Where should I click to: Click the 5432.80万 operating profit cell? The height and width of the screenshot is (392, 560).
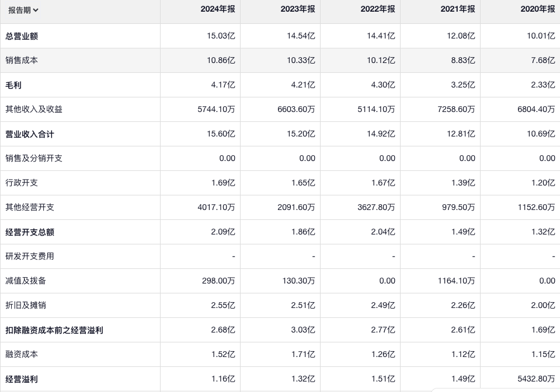tap(536, 379)
